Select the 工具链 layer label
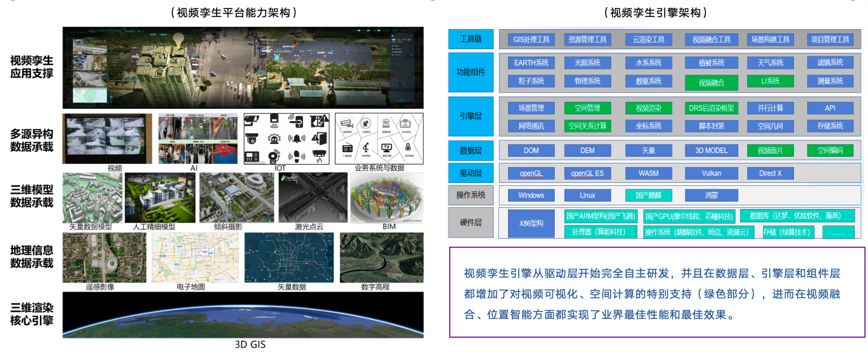The width and height of the screenshot is (868, 356). [x=470, y=39]
